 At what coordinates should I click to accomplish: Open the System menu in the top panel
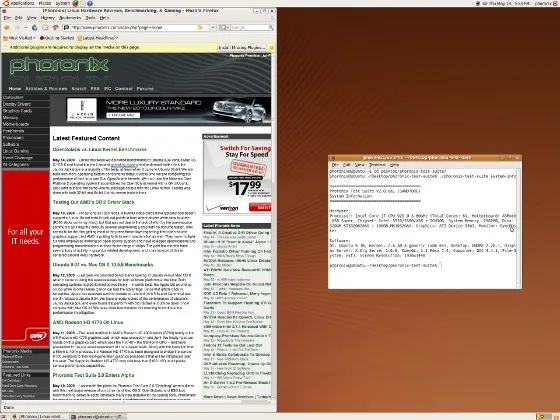click(63, 3)
